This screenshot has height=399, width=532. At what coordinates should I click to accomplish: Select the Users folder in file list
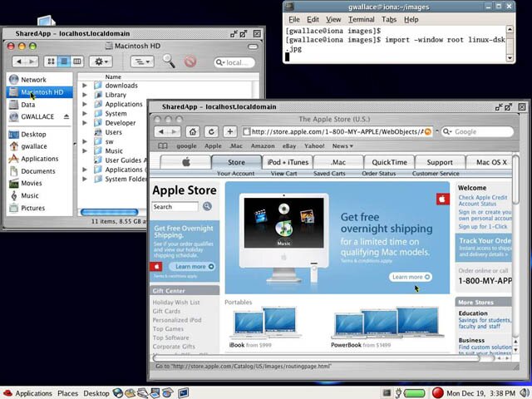click(114, 132)
